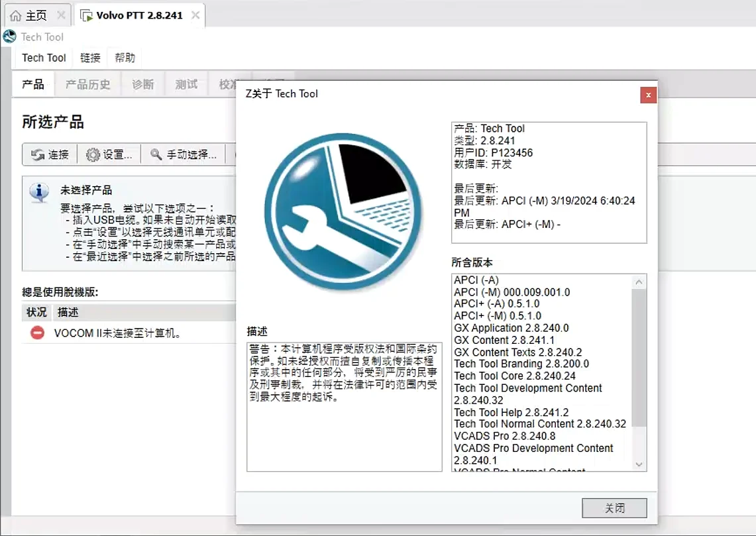The height and width of the screenshot is (536, 756).
Task: Select the 测试 tab
Action: (x=186, y=83)
